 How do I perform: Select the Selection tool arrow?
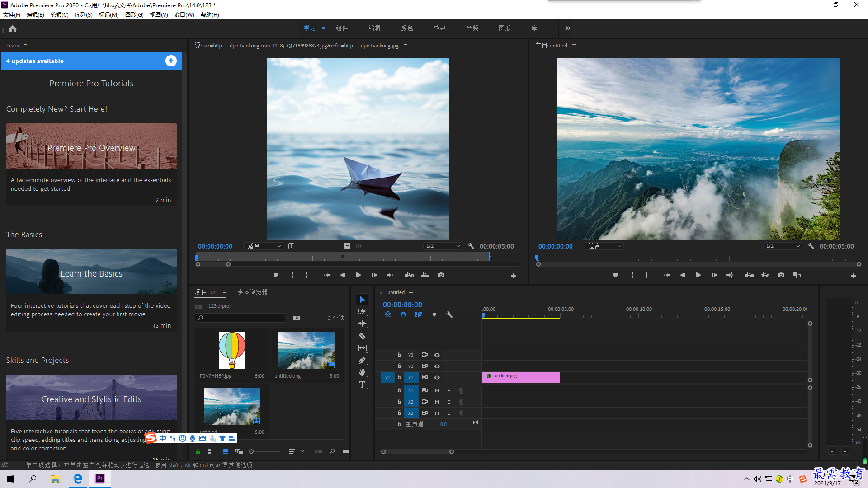coord(362,300)
